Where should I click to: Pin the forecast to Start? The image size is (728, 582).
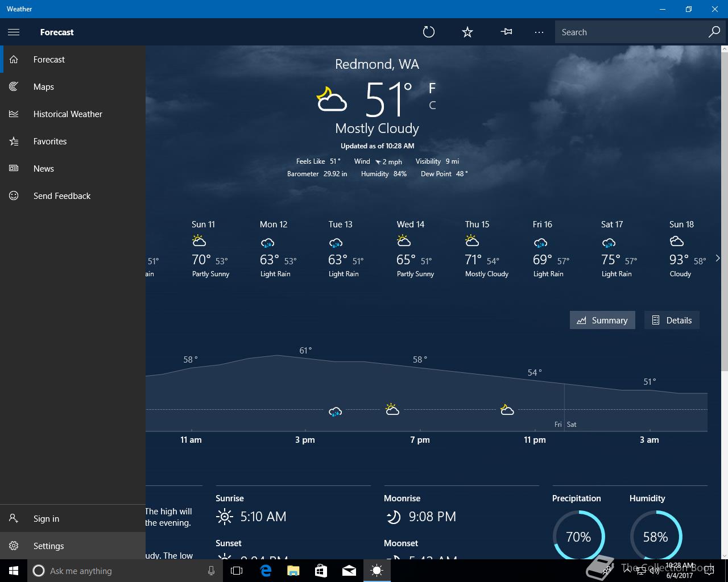(x=506, y=32)
